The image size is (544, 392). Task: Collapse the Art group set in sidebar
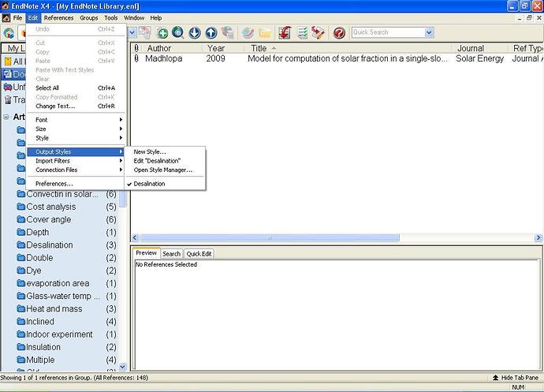coord(6,117)
